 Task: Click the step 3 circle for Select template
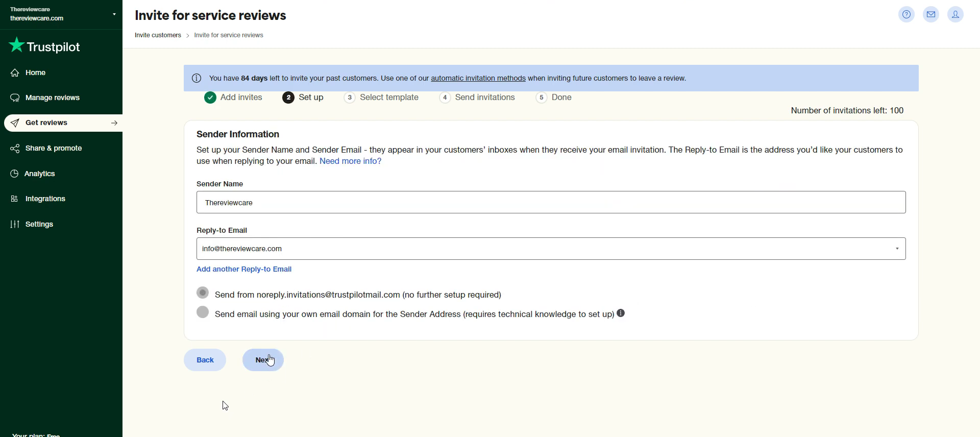click(x=350, y=98)
